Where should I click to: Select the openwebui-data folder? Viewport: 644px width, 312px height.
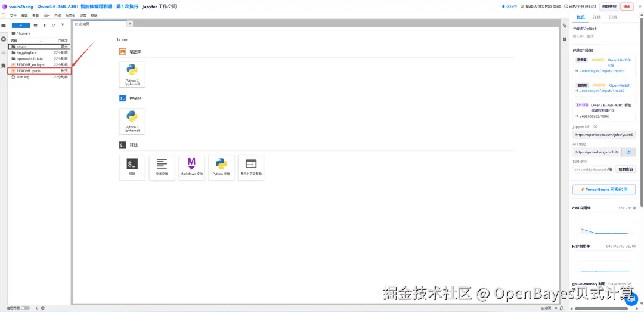[x=39, y=59]
